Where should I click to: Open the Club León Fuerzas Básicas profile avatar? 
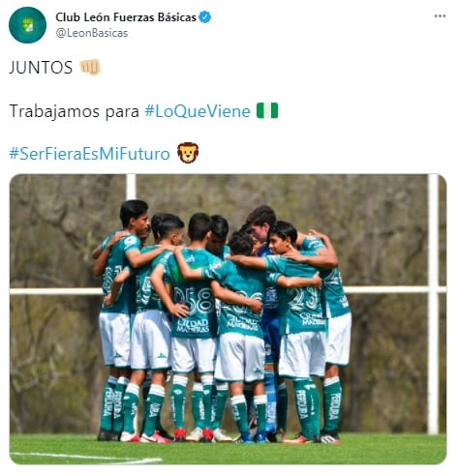click(27, 25)
